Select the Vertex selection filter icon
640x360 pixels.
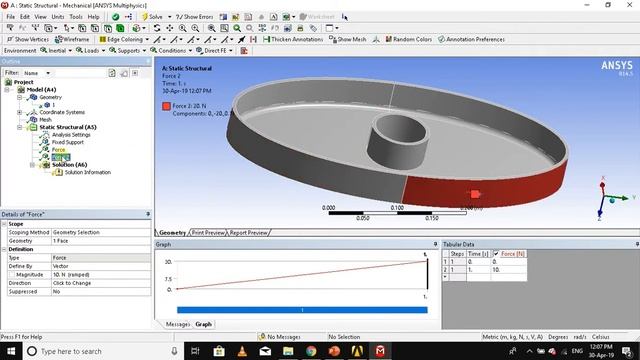82,28
